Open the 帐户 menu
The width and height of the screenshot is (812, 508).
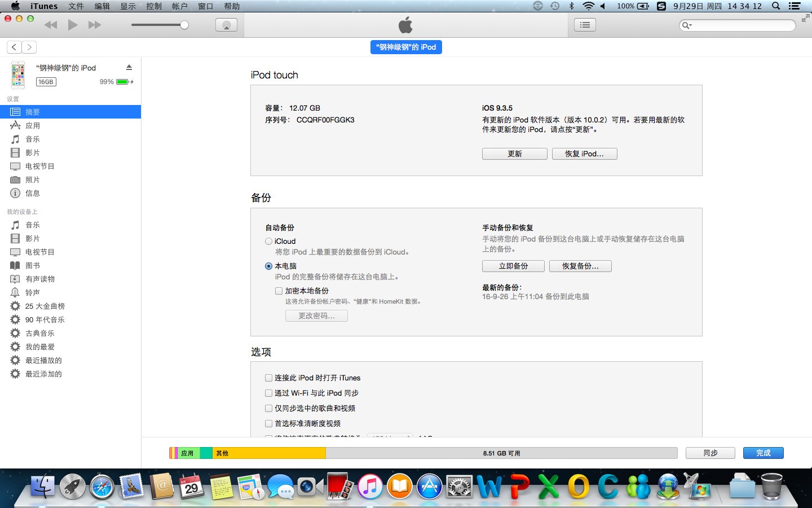(x=180, y=6)
